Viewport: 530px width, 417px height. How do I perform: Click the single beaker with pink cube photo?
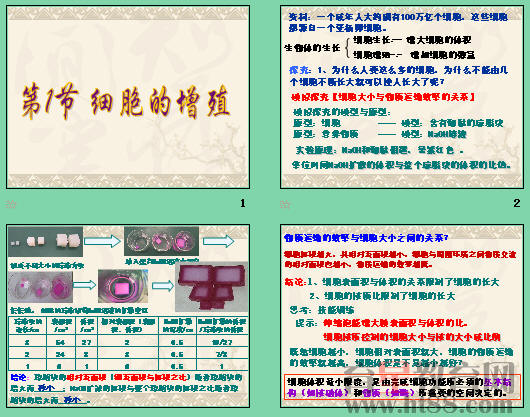click(123, 286)
